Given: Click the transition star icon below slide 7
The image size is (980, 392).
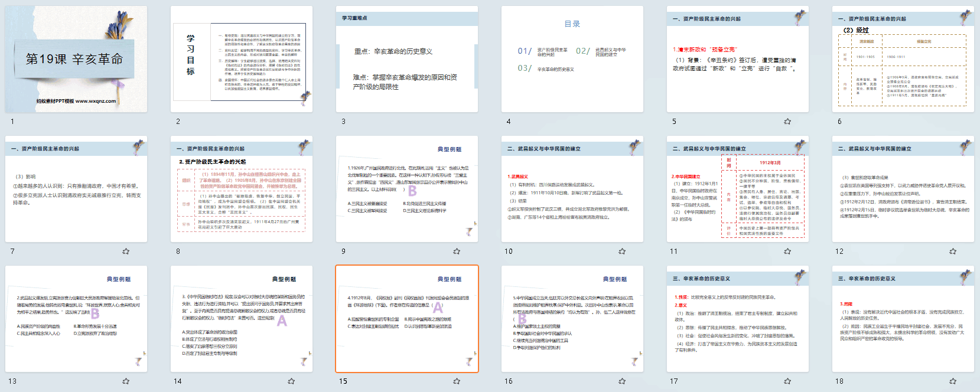Looking at the screenshot, I should 126,251.
